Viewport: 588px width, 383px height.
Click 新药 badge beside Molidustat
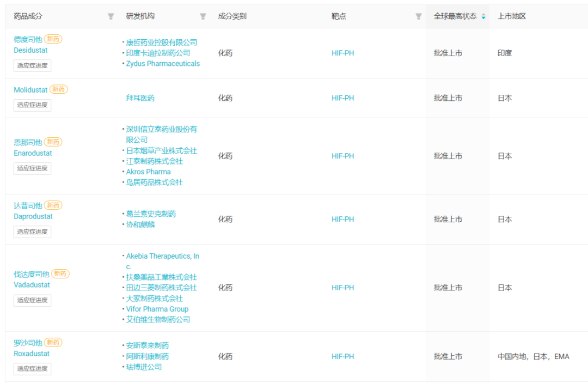click(58, 89)
